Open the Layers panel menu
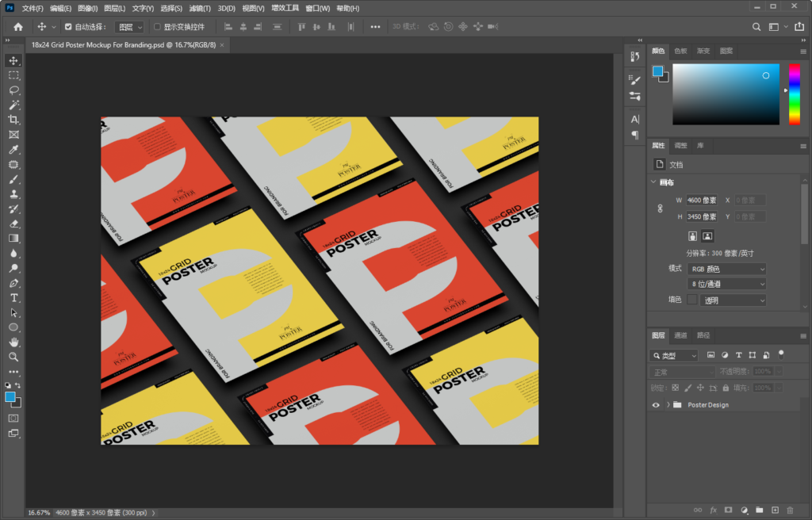Viewport: 812px width, 520px height. click(x=803, y=336)
